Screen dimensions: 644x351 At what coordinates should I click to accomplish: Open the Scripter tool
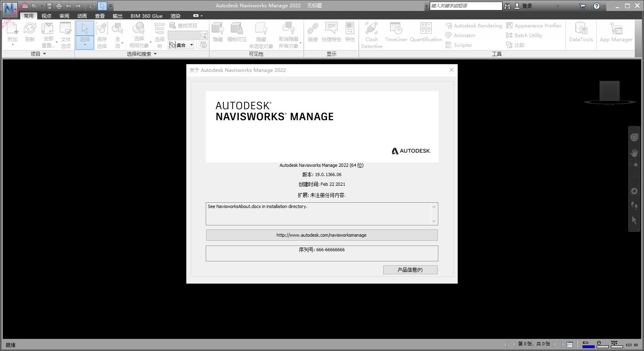click(x=459, y=45)
